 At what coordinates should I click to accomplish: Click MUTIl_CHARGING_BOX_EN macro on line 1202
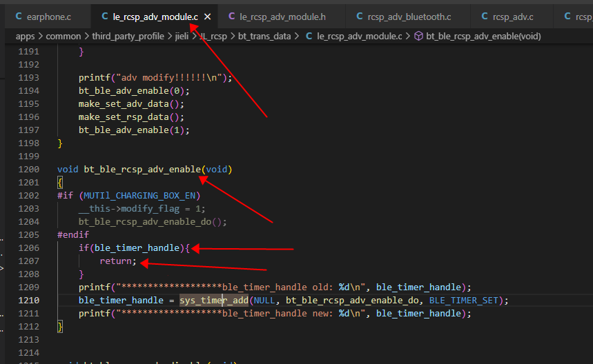(x=139, y=196)
